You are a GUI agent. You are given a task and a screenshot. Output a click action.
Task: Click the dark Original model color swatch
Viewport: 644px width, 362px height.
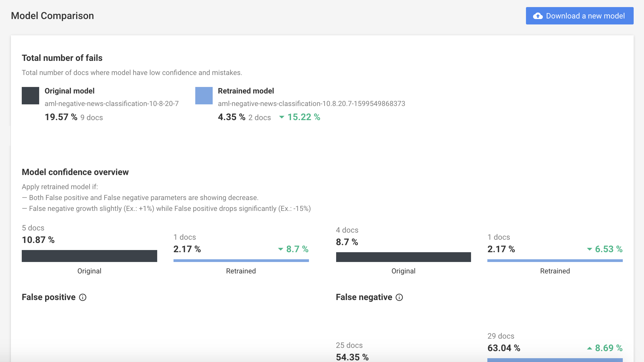point(30,96)
